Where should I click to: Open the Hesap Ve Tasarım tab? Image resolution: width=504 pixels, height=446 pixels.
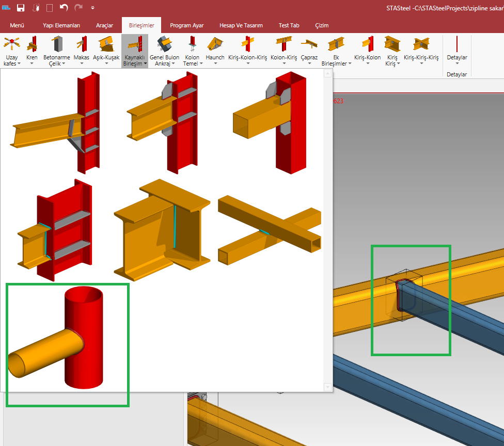(x=241, y=25)
